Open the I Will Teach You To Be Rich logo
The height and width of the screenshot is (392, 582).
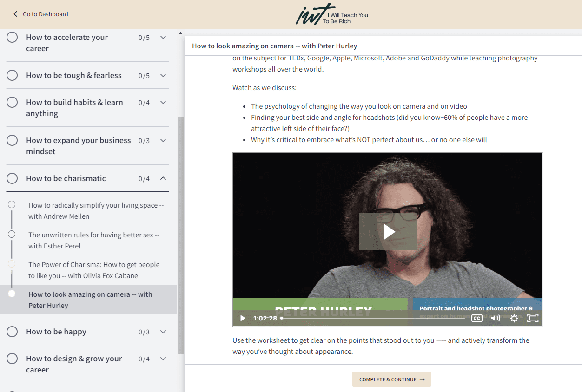[x=331, y=14]
